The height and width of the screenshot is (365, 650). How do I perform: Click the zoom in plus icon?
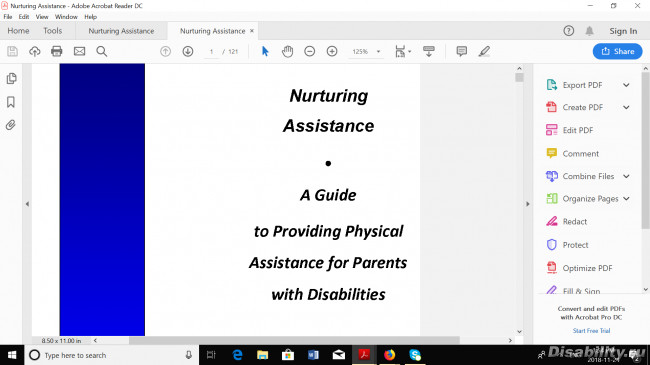pos(332,51)
